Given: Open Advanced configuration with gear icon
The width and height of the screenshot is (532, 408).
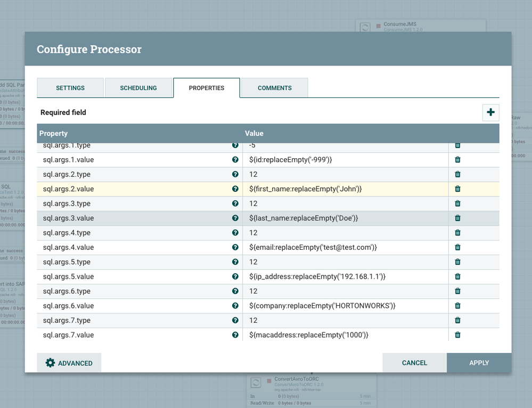Looking at the screenshot, I should 69,363.
